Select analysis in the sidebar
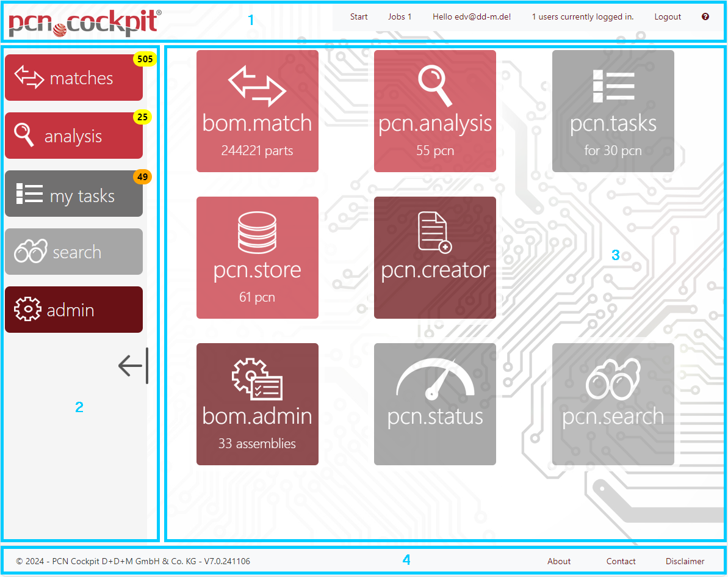 coord(74,136)
